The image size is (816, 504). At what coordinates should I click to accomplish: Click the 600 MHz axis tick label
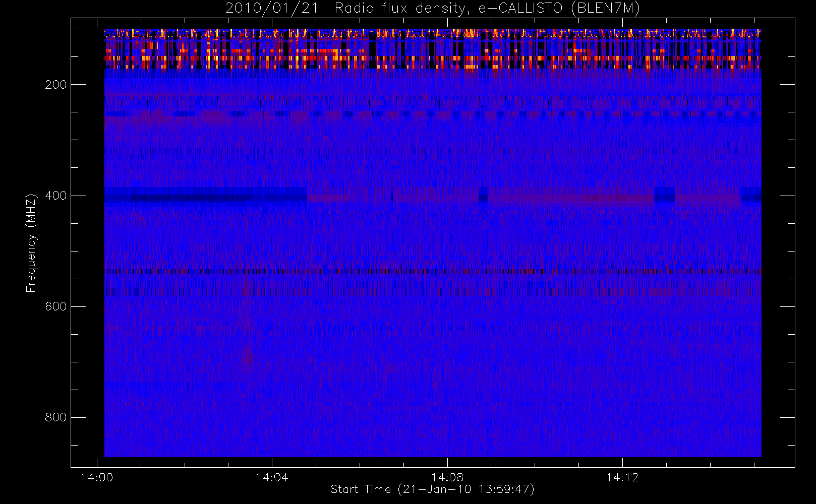tap(56, 306)
